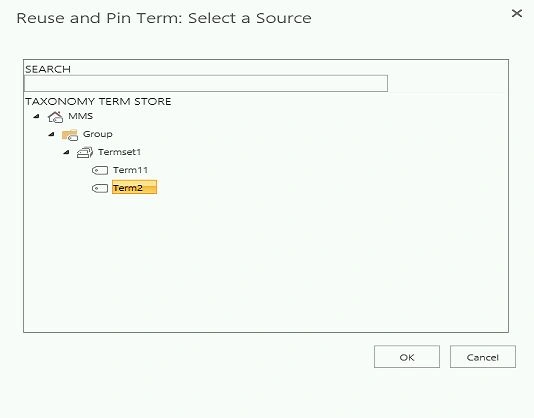Confirm the selection with OK
The width and height of the screenshot is (534, 418).
[x=407, y=357]
